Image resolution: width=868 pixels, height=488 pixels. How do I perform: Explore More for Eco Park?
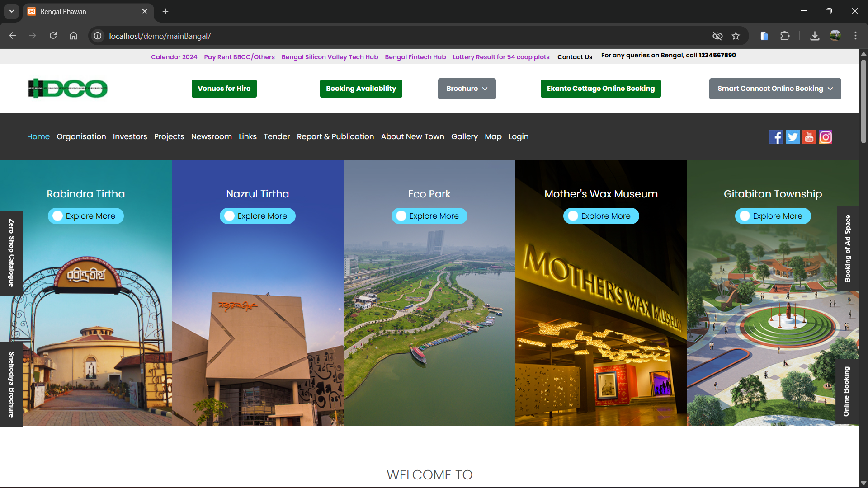(x=429, y=216)
